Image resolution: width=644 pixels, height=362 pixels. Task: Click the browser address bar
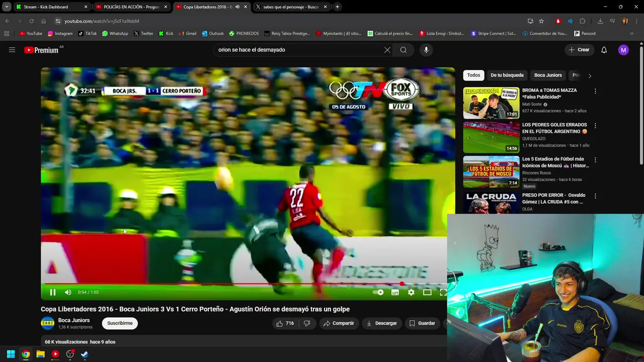[x=292, y=21]
